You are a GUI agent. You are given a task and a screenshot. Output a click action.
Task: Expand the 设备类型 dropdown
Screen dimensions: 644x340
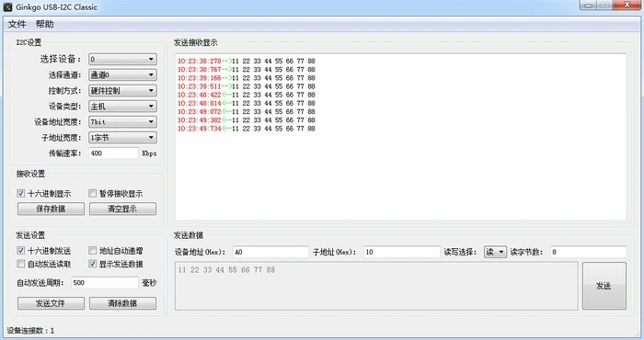point(122,107)
